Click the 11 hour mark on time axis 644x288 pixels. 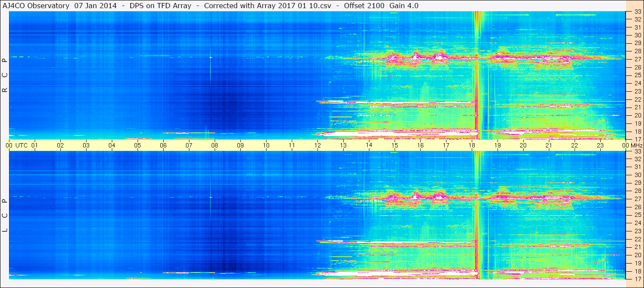[292, 145]
